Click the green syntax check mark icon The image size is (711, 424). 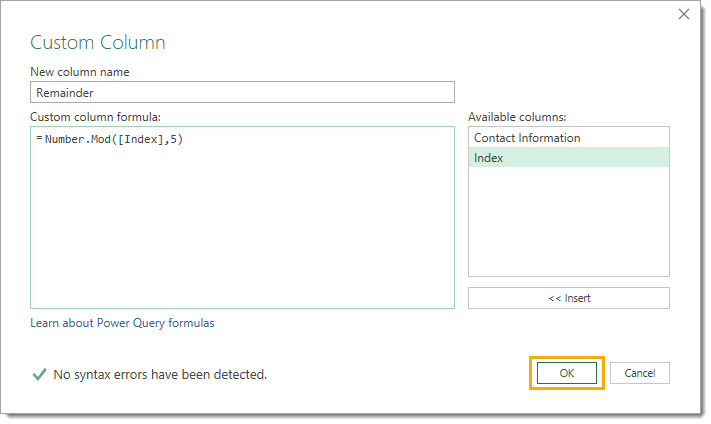click(x=39, y=374)
